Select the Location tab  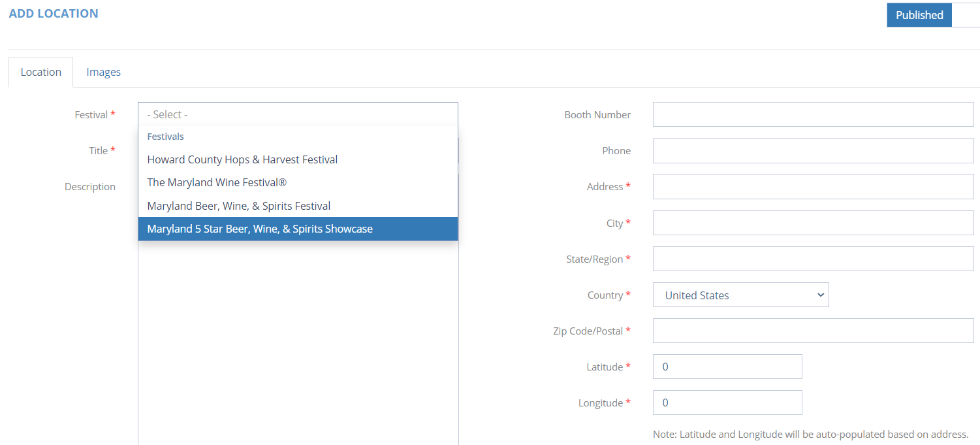point(40,72)
